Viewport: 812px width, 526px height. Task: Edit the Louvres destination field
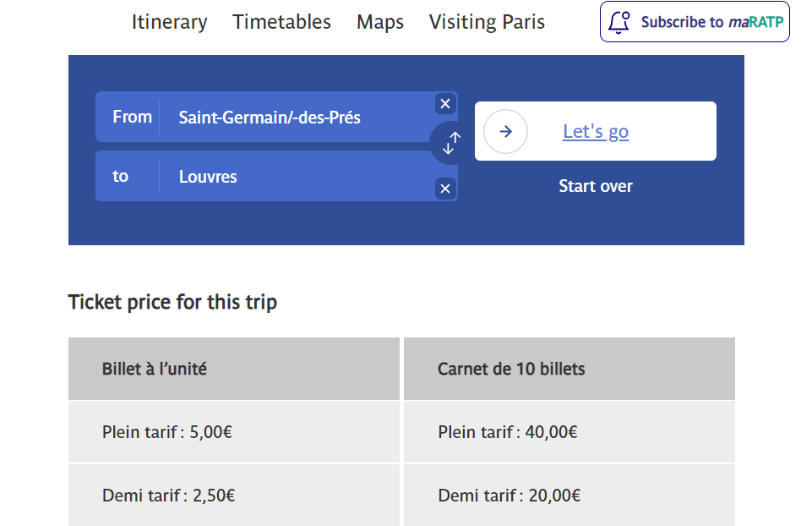(297, 176)
